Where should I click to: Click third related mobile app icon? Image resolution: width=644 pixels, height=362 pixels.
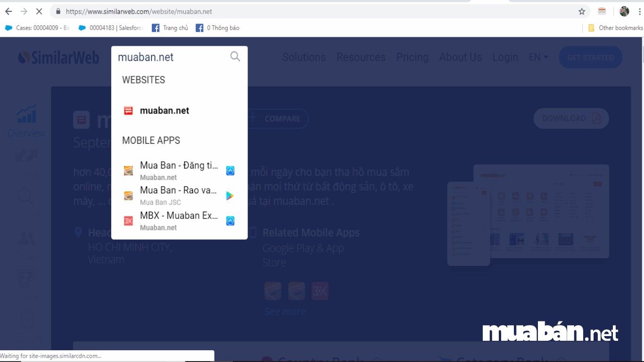point(320,291)
